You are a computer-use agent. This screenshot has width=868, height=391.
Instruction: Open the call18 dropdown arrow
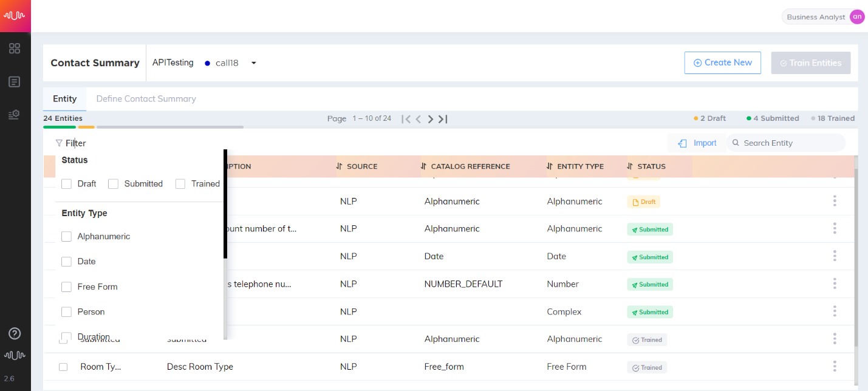point(254,63)
